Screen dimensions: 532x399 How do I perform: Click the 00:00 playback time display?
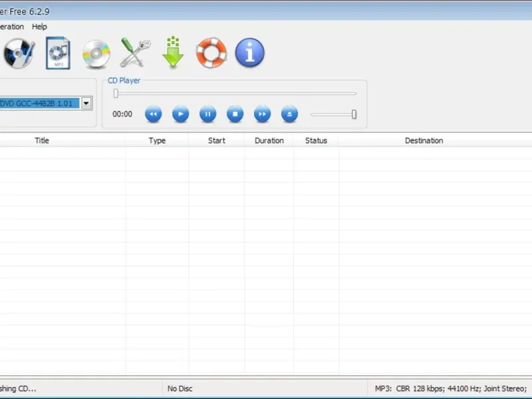coord(122,114)
